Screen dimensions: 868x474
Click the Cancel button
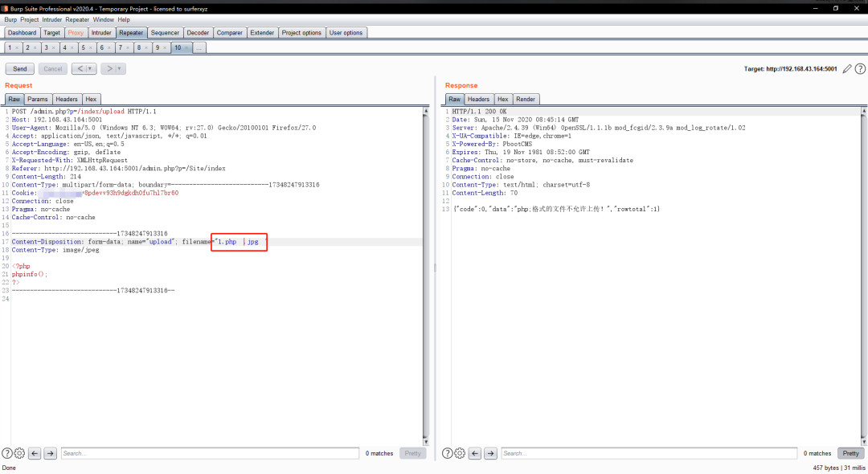(x=52, y=68)
